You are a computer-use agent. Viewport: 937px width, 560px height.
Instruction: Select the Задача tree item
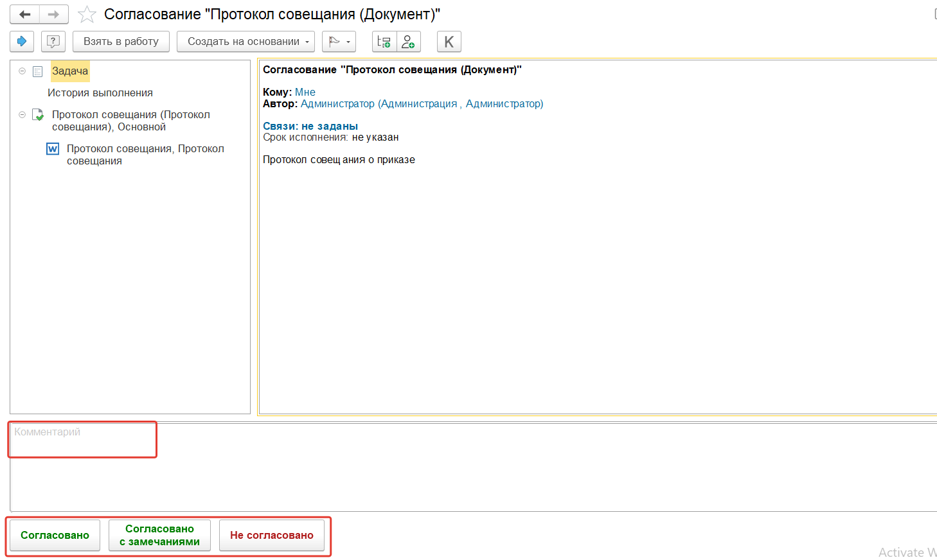(x=70, y=71)
